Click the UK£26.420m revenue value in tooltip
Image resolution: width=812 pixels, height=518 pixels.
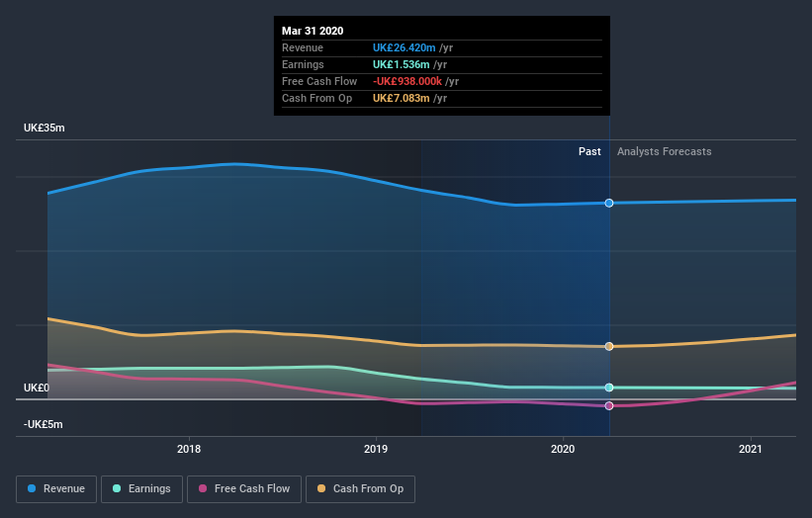coord(404,47)
